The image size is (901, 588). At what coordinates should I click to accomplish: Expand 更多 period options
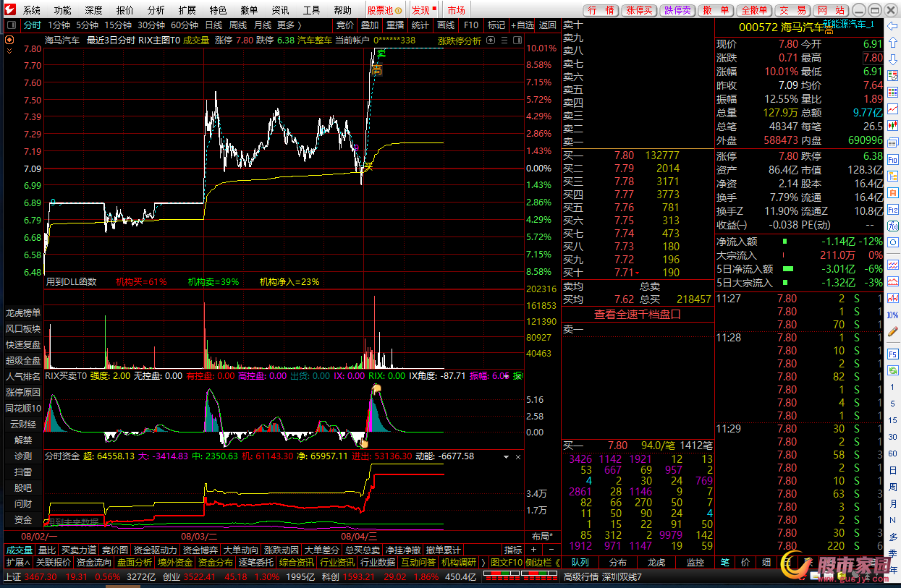(x=289, y=25)
